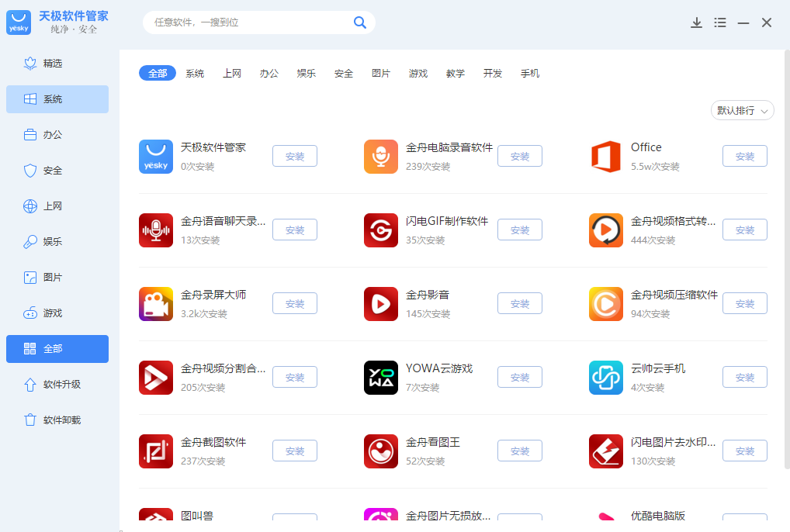Select 游戏 in the sidebar
Screen dimensions: 790x532
point(57,313)
